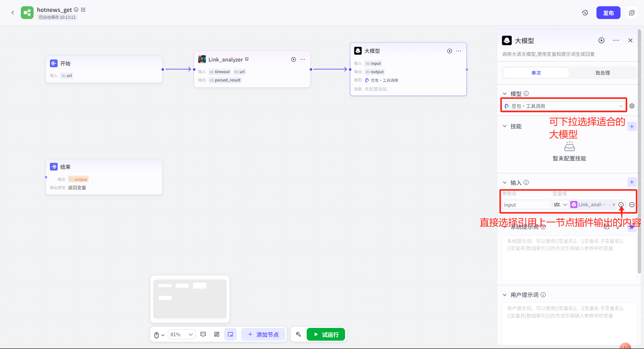Screen dimensions: 644x349
Task: Select the 单次 tab
Action: (536, 73)
